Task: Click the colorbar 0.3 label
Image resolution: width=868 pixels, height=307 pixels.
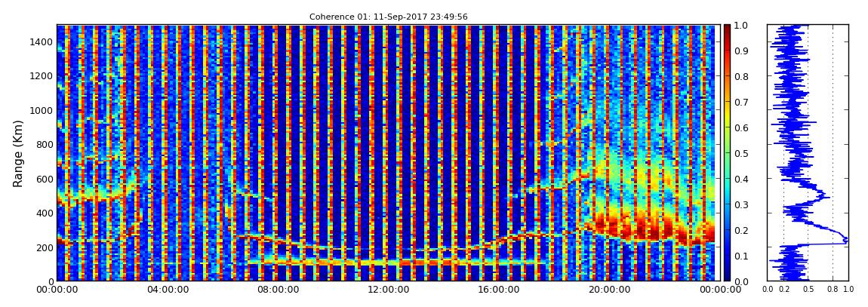Action: pyautogui.click(x=740, y=204)
